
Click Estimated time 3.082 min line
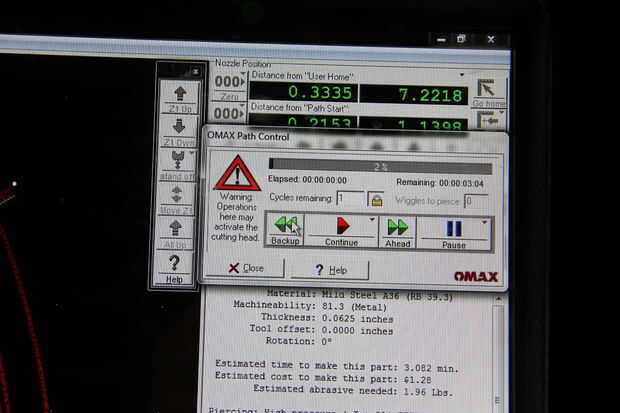[337, 366]
